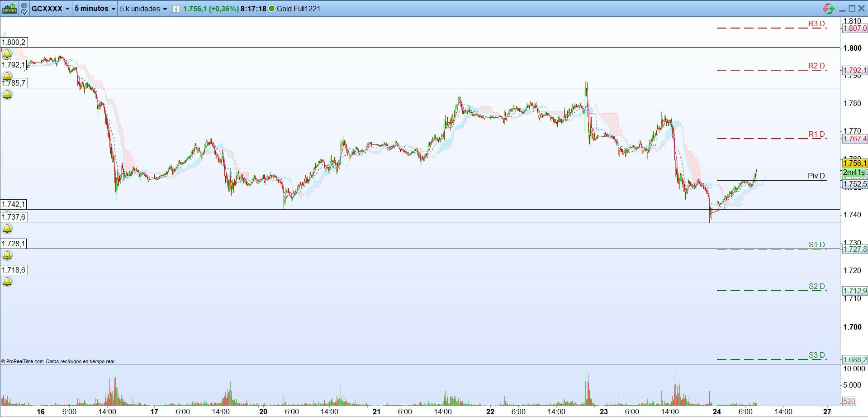The height and width of the screenshot is (417, 868).
Task: Click the 10.000 volume axis label
Action: (x=854, y=369)
